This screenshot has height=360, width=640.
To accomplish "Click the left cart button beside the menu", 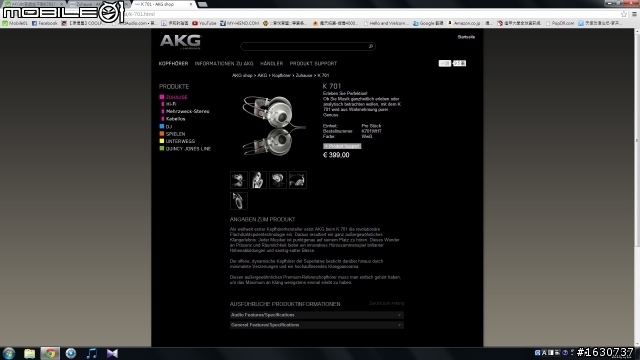I will [x=444, y=63].
